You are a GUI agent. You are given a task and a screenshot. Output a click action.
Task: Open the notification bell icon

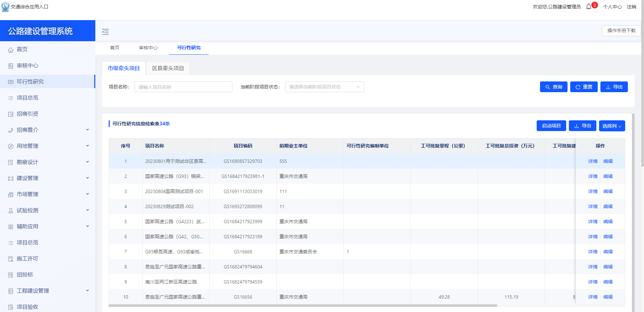[589, 7]
